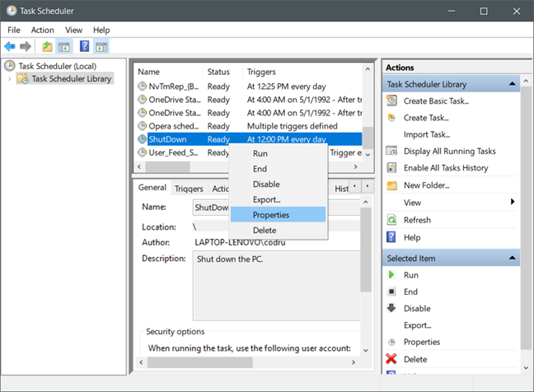Click the Task Scheduler title bar app icon

pyautogui.click(x=12, y=11)
